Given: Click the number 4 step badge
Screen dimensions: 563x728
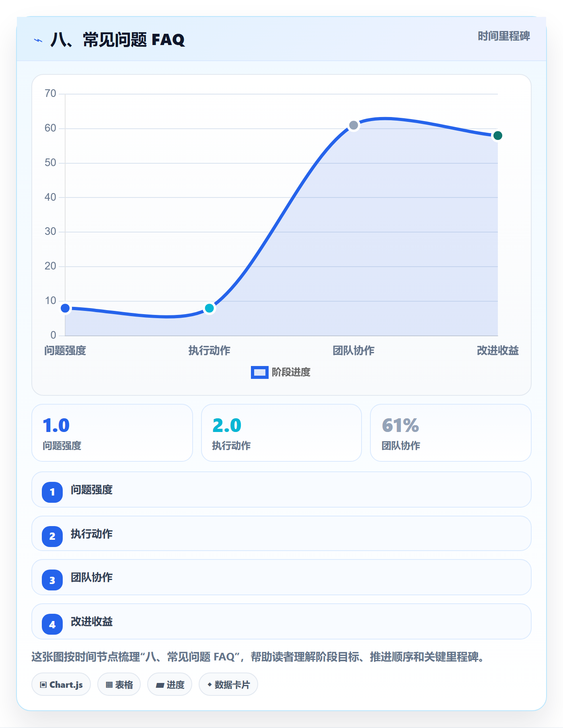Looking at the screenshot, I should 52,625.
